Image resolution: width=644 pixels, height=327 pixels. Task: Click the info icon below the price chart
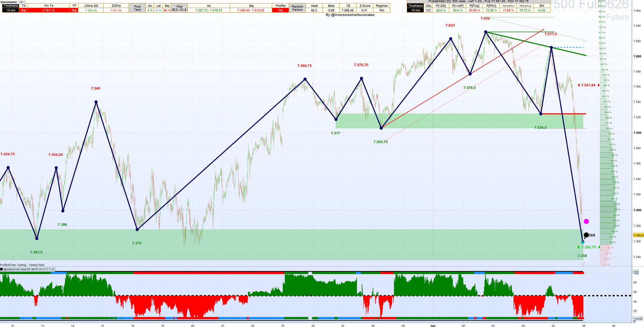[x=583, y=264]
